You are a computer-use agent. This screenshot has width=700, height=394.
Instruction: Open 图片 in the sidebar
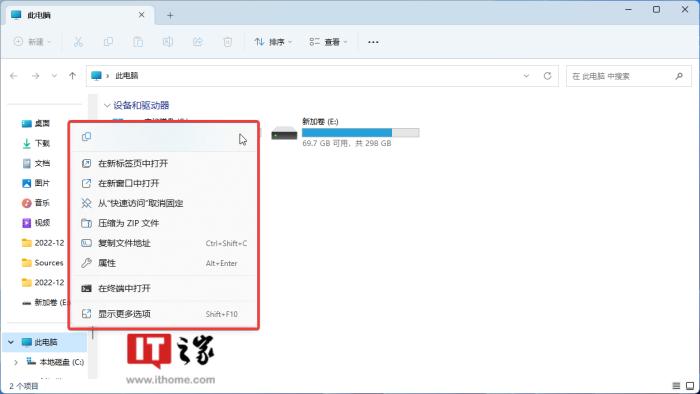[36, 183]
